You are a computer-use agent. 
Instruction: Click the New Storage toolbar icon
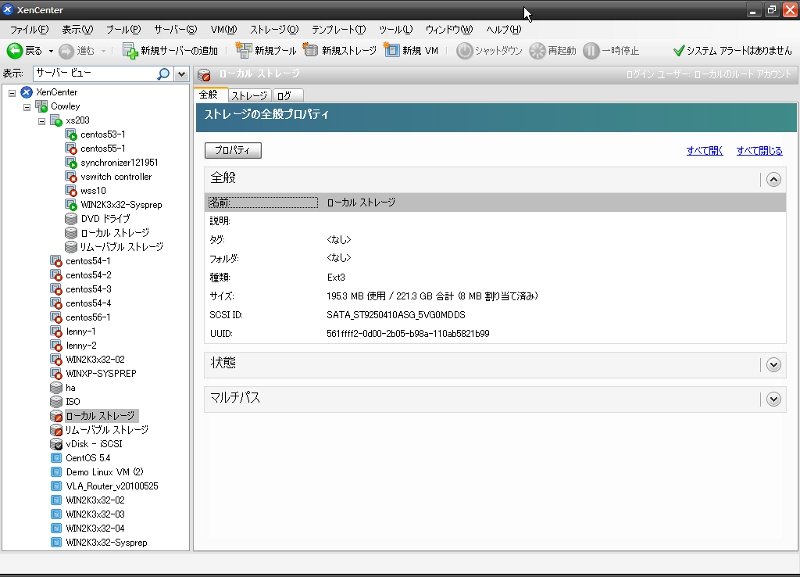click(x=310, y=50)
